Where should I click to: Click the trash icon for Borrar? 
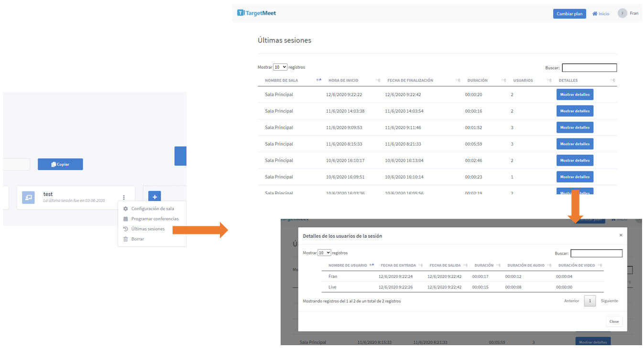[x=126, y=239]
